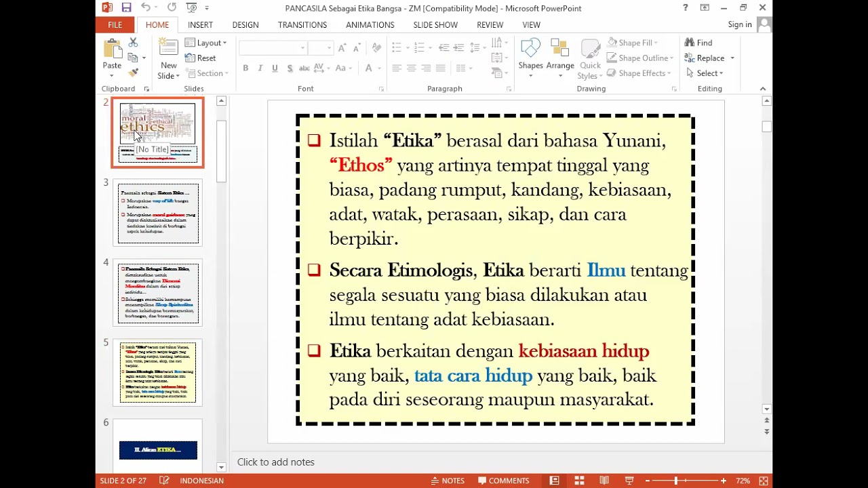Switch to Slide Sorter view
The height and width of the screenshot is (488, 868).
pos(579,481)
